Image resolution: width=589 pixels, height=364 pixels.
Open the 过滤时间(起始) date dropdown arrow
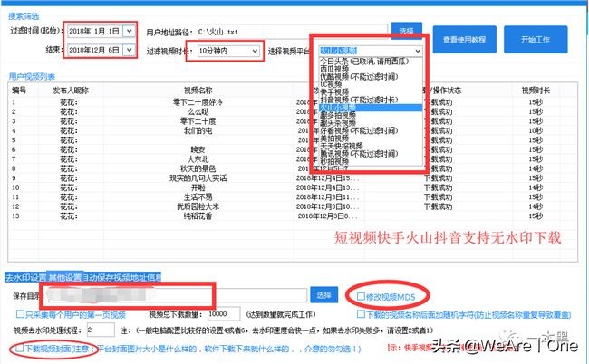130,31
